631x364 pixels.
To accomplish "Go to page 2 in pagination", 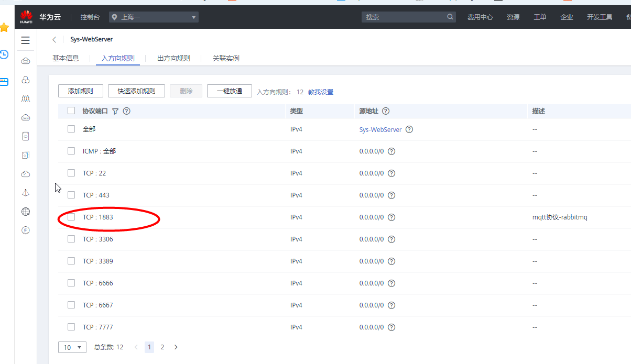I will (x=162, y=347).
